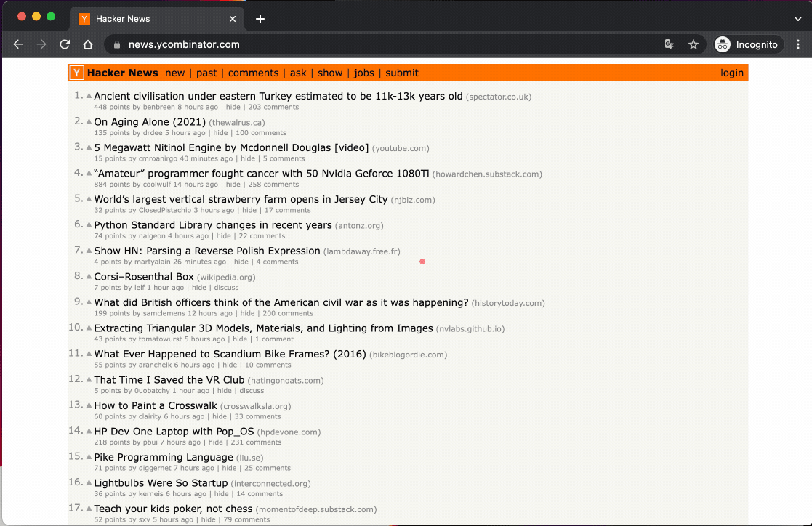Click the browser reload icon
Screen dimensions: 812x526
(65, 44)
